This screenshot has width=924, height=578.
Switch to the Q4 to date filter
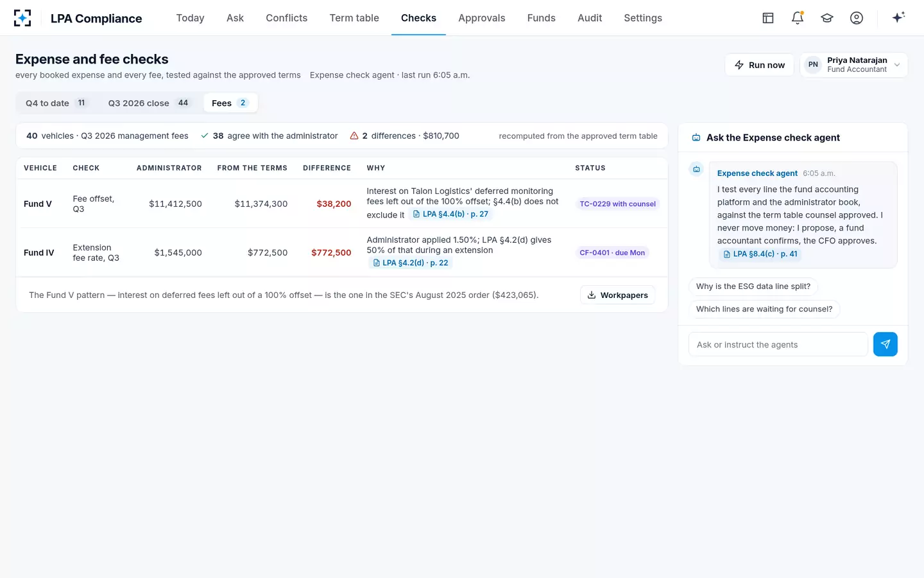[x=56, y=103]
